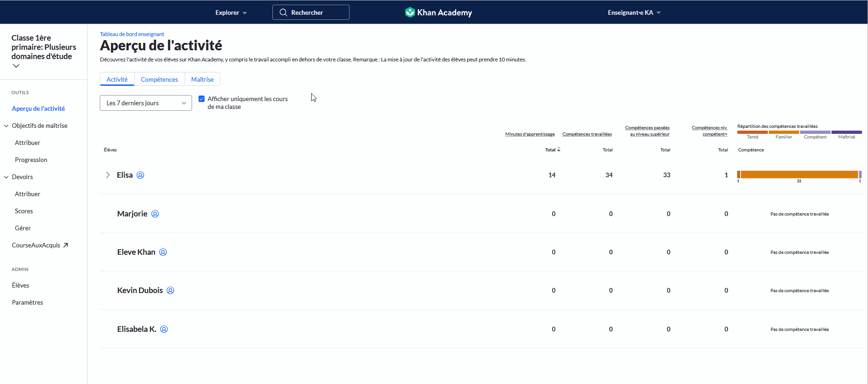Click Elisabela K.'s name link
The height and width of the screenshot is (384, 868).
click(x=137, y=329)
